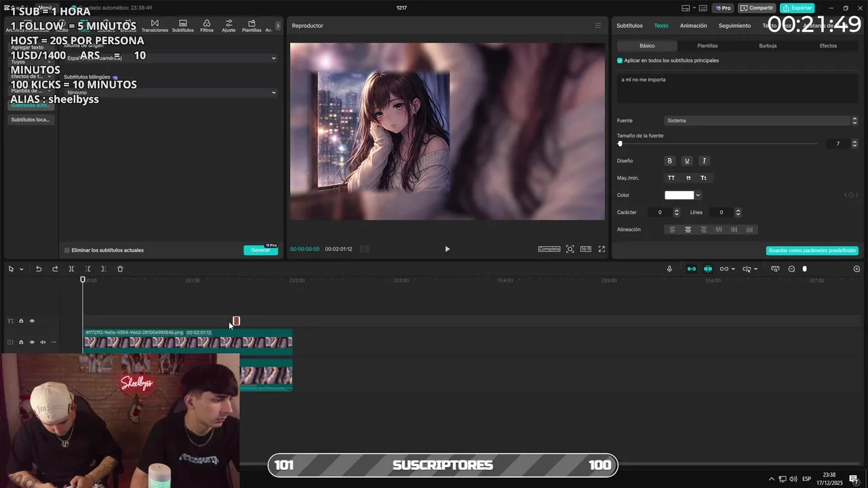Select the Split clip tool
Viewport: 868px width, 488px height.
click(x=71, y=269)
